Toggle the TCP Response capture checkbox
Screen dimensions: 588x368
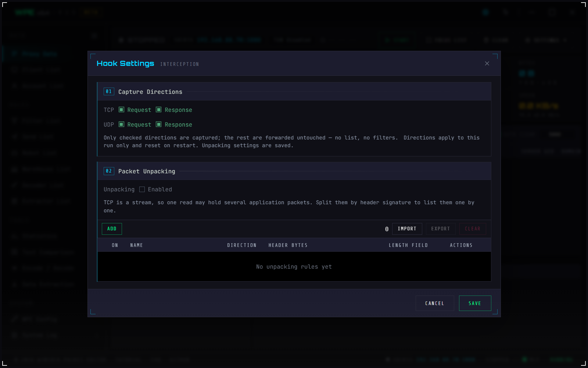[159, 110]
